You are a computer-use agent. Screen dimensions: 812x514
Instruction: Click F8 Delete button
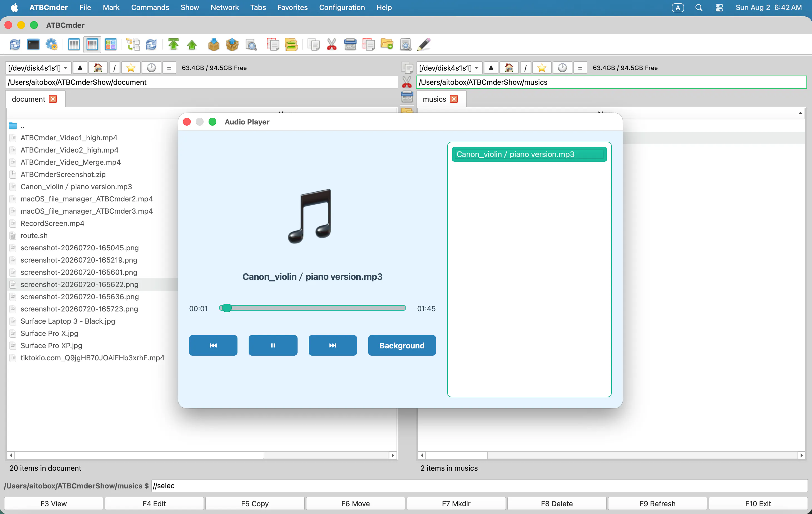[x=557, y=503]
